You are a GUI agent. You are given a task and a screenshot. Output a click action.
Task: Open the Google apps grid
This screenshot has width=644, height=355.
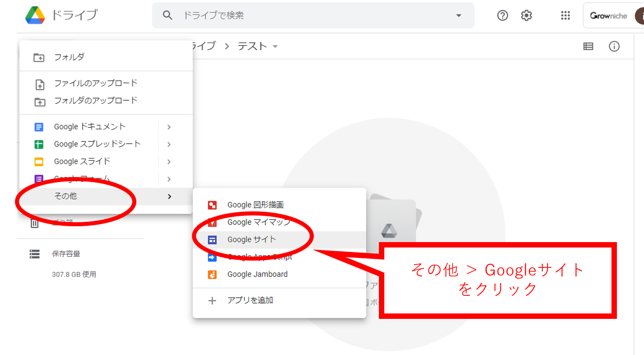point(565,15)
